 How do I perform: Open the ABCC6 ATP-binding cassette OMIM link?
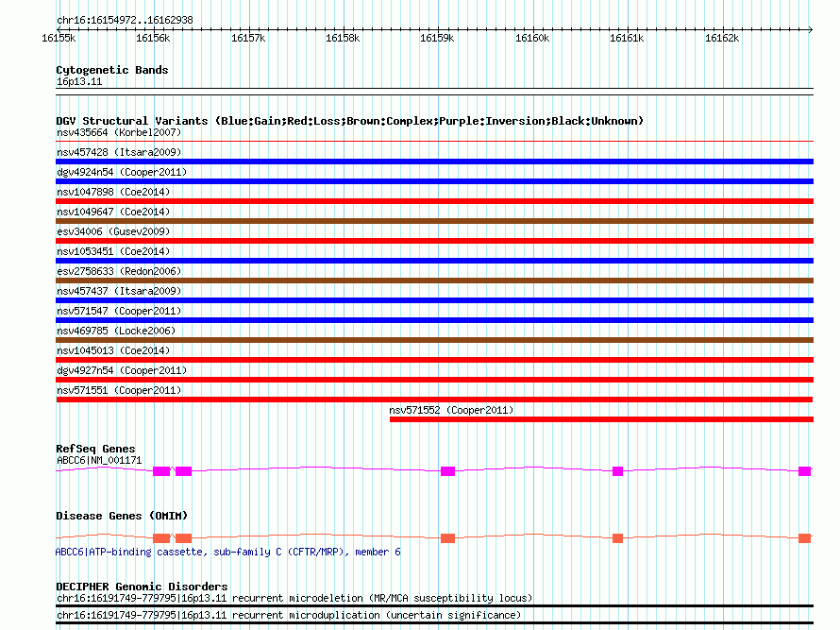click(x=227, y=552)
